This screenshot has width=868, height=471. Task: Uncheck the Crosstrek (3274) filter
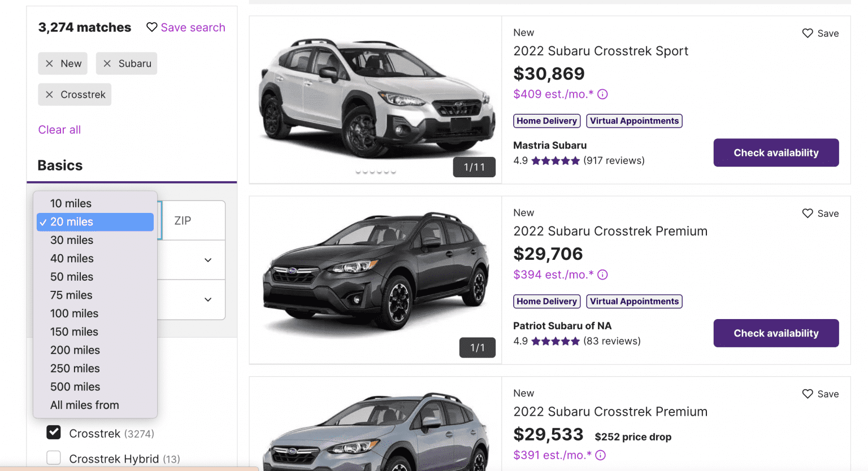click(53, 432)
